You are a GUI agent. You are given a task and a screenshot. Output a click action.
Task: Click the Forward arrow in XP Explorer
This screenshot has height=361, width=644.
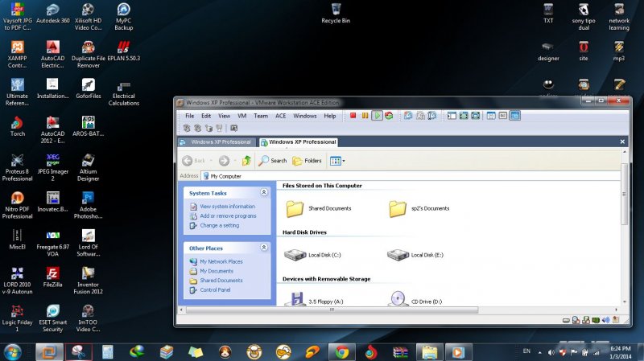224,160
